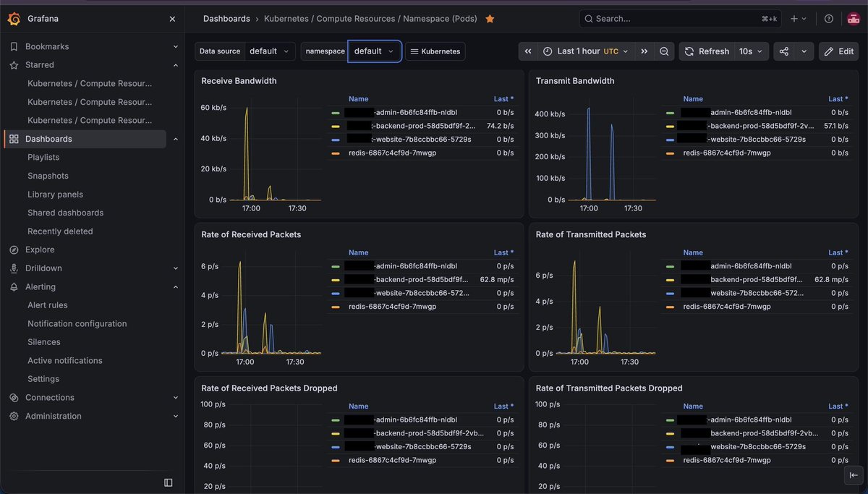
Task: Toggle admin series in Transmit Bandwidth legend
Action: pos(735,112)
